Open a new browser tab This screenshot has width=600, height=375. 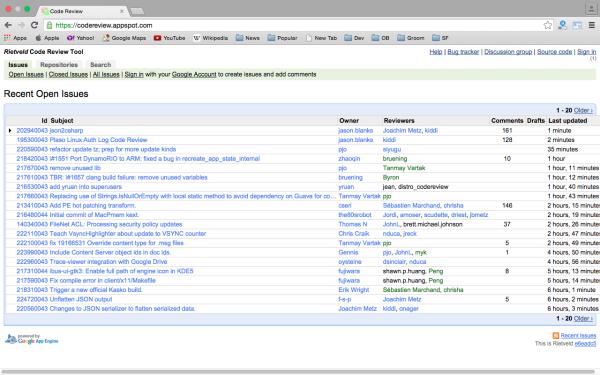coord(137,11)
